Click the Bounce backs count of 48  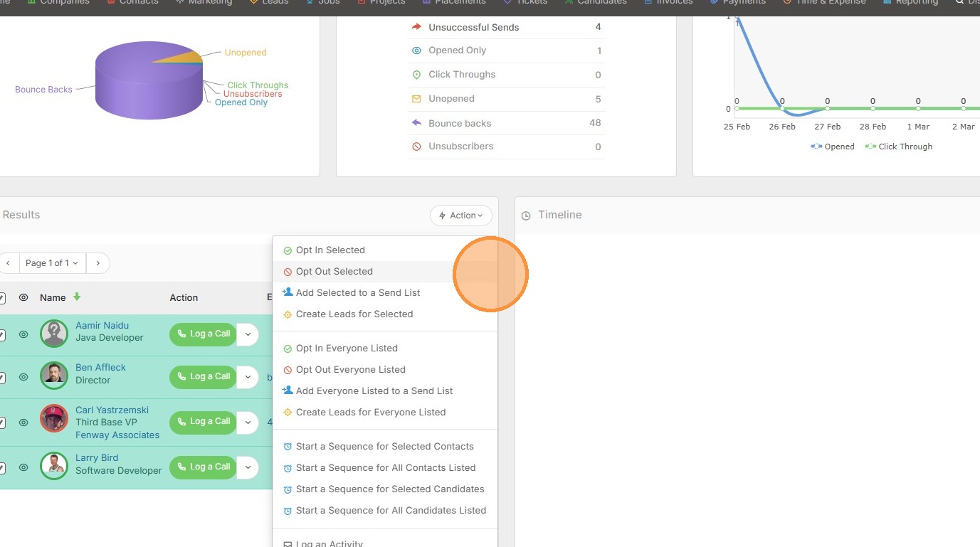595,123
